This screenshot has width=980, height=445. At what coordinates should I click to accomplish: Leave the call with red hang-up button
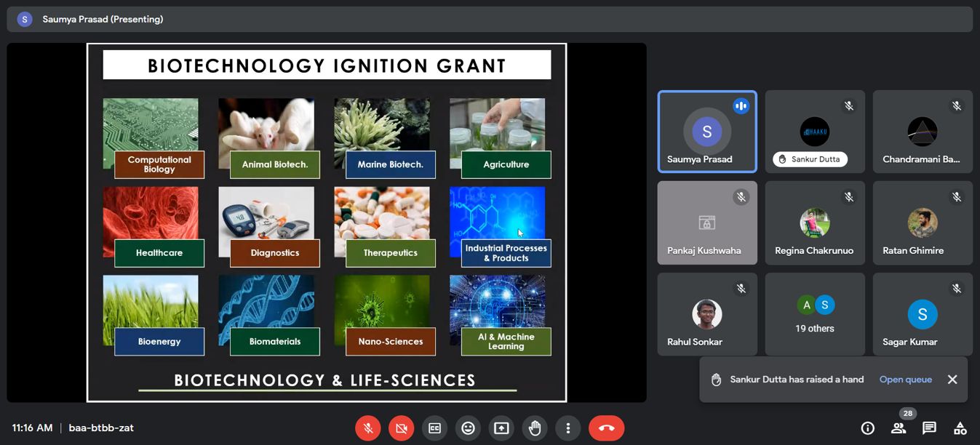tap(606, 428)
